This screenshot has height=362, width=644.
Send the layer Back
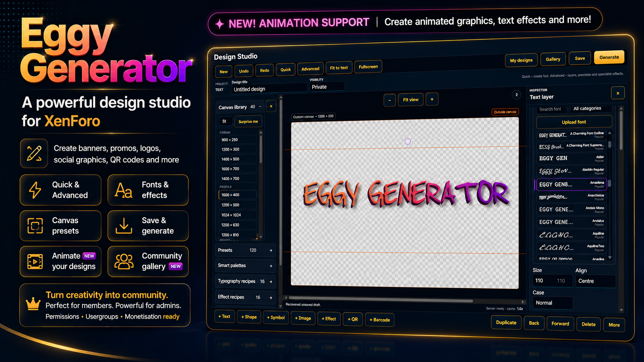(x=534, y=323)
